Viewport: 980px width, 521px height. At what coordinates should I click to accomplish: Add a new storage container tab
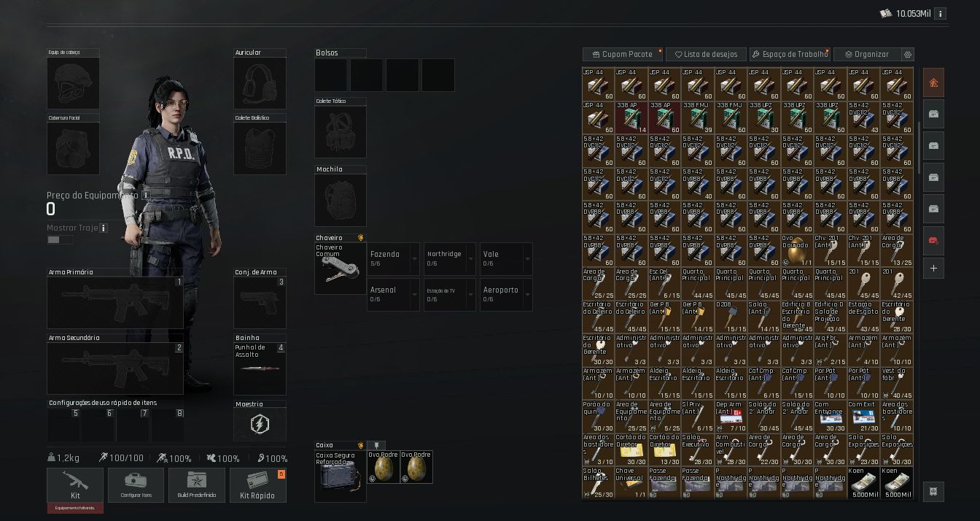933,269
